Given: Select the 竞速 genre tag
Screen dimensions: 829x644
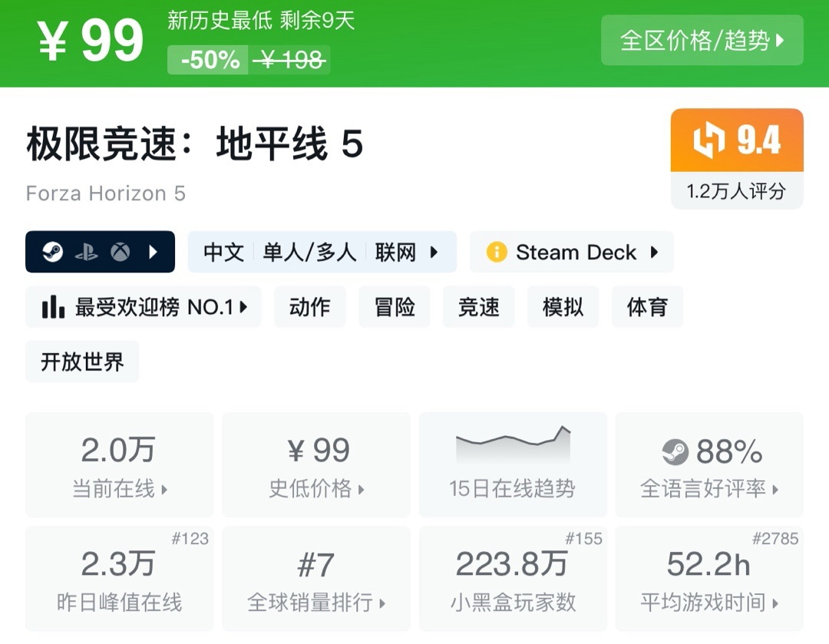Looking at the screenshot, I should coord(479,307).
